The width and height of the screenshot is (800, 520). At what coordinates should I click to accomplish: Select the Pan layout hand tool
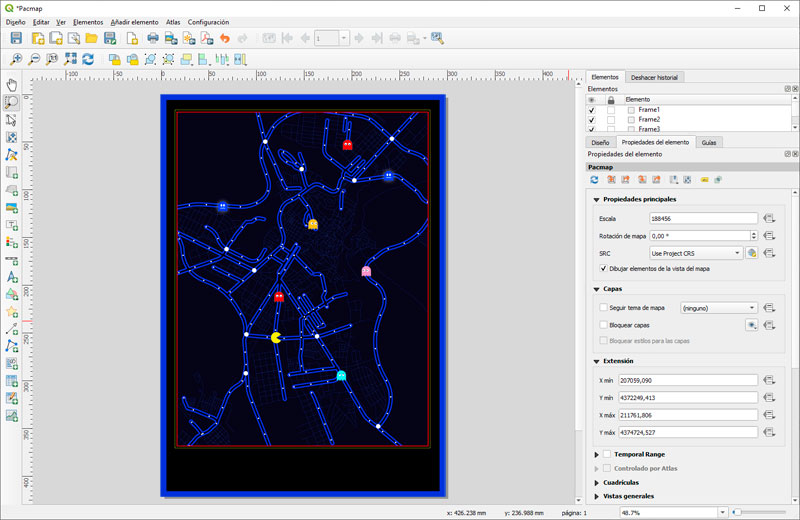click(11, 85)
